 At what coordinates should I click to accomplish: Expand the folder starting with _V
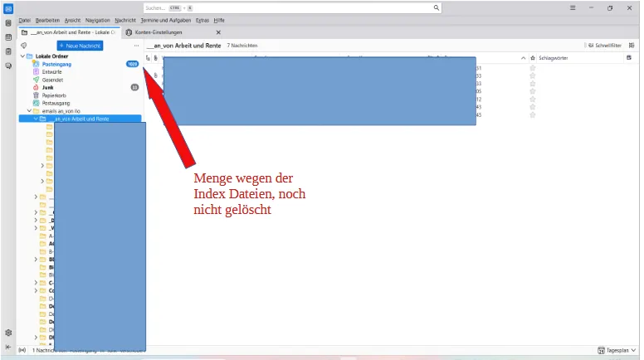[x=36, y=228]
